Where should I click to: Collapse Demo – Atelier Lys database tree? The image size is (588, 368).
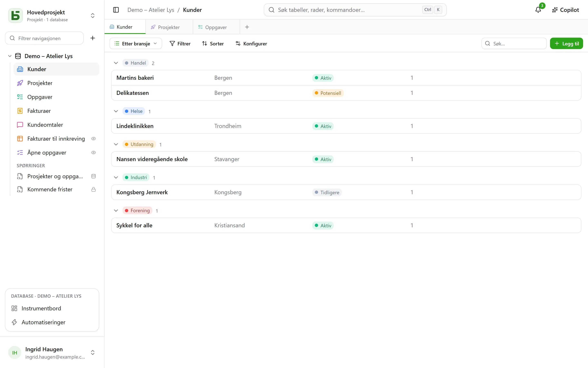pos(10,56)
